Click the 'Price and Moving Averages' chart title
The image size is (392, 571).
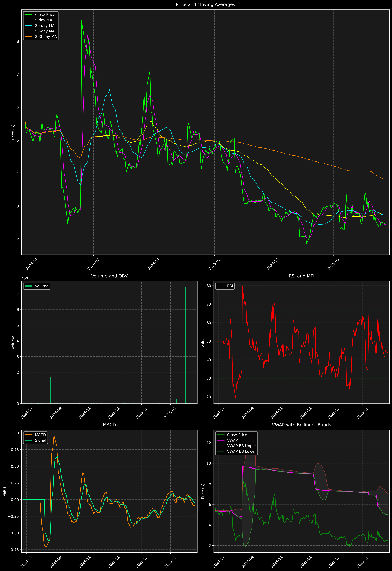(x=205, y=4)
